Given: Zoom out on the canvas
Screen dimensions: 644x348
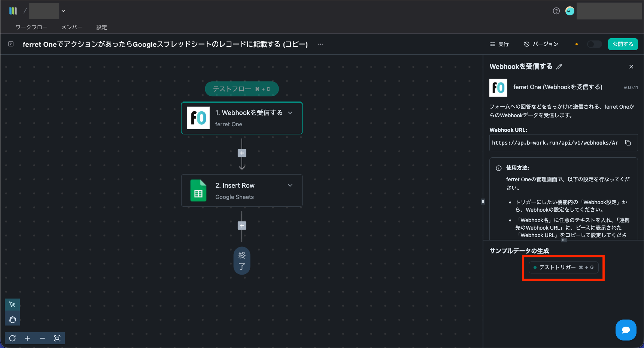Looking at the screenshot, I should 42,338.
